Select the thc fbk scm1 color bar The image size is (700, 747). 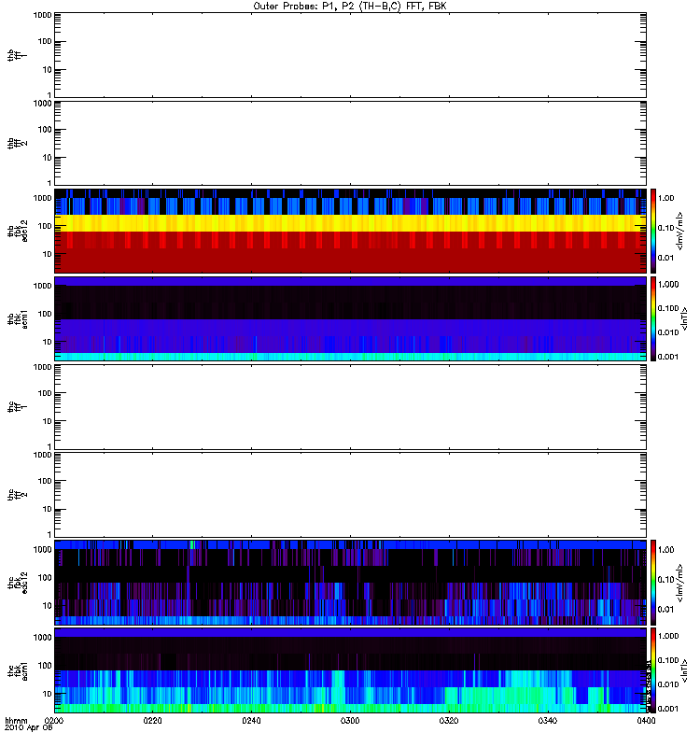[x=653, y=670]
